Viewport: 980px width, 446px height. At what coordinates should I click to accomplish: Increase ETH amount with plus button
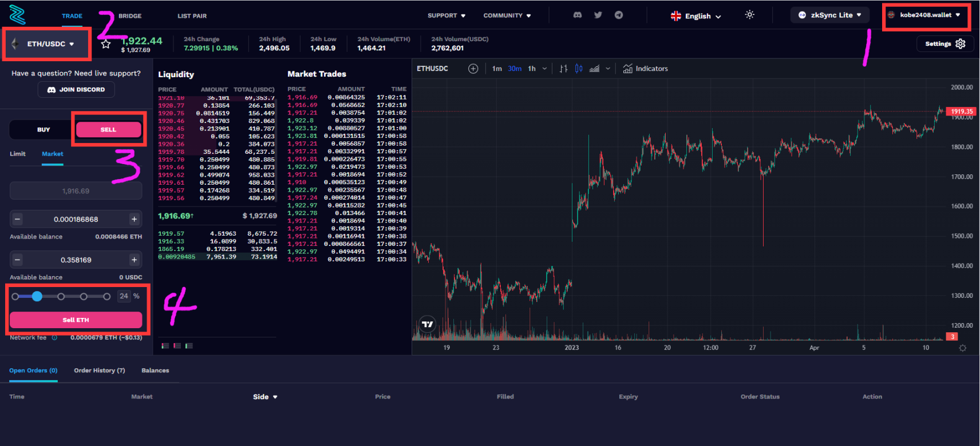[x=134, y=219]
